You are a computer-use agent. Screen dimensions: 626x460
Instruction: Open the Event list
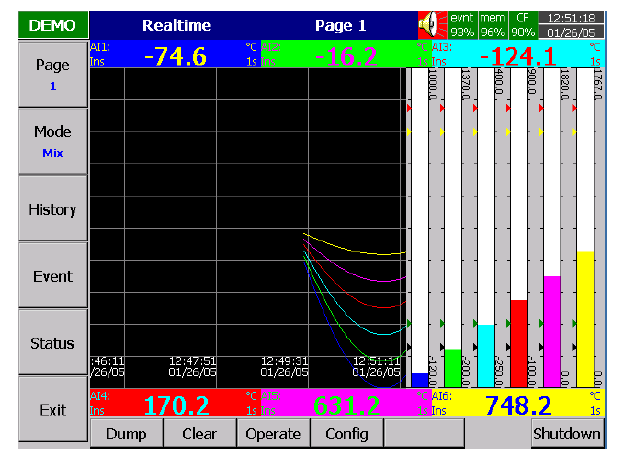53,276
